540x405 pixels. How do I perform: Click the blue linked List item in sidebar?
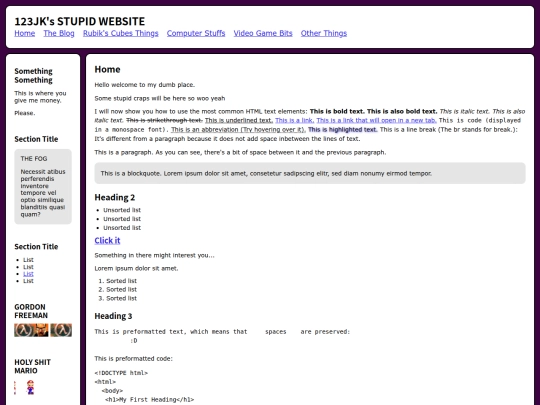coord(28,274)
